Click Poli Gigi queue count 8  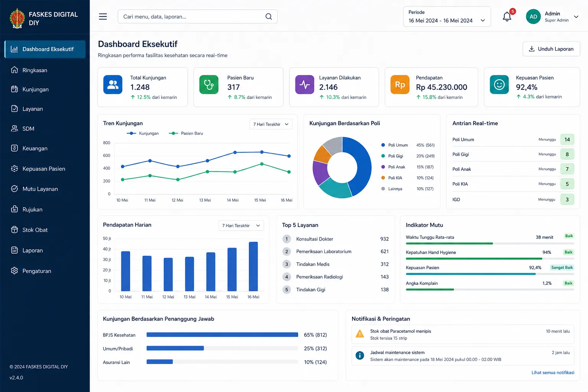pos(567,154)
